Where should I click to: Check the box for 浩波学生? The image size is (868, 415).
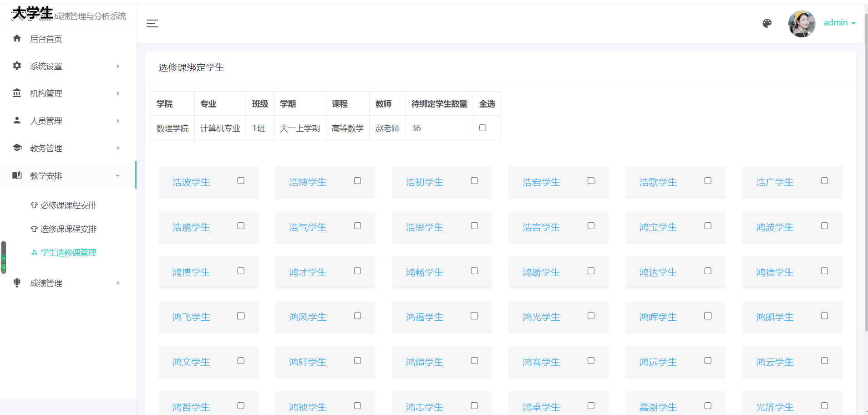241,181
